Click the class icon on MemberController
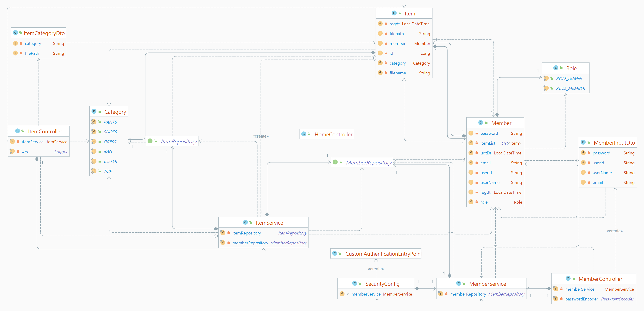Screen dimensions: 644x311 (x=568, y=279)
